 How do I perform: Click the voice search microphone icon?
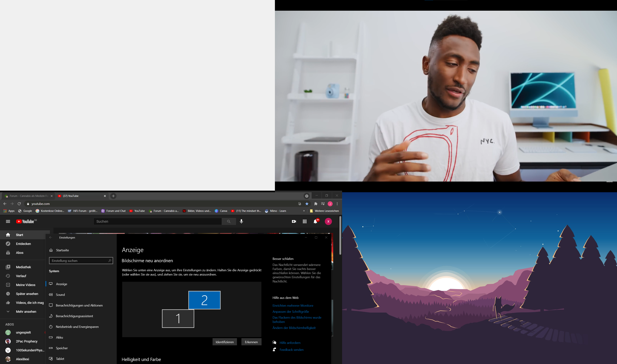click(241, 221)
